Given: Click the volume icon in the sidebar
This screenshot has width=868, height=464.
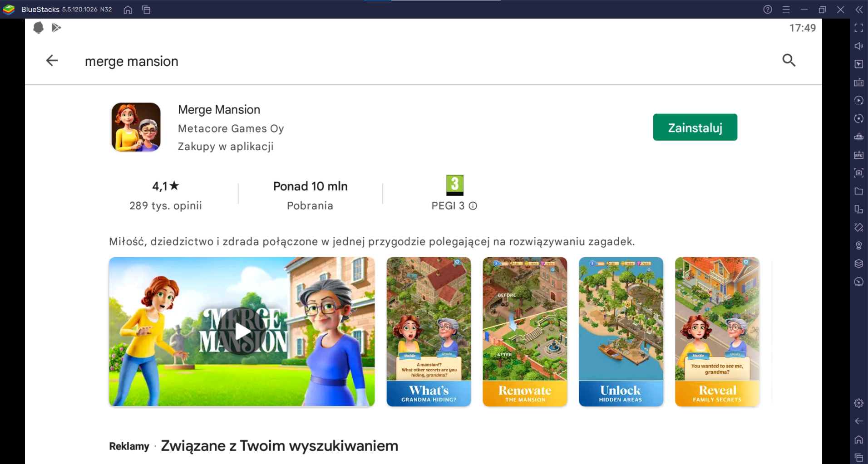Looking at the screenshot, I should [859, 46].
